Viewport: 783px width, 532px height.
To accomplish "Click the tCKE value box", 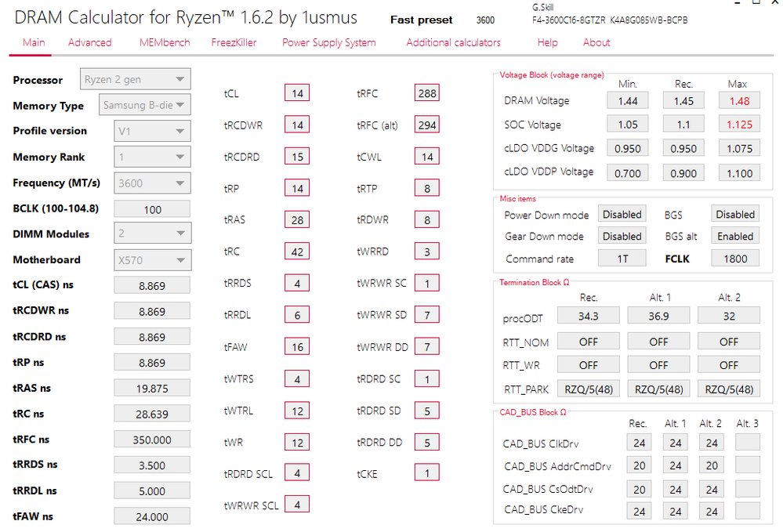I will tap(427, 472).
